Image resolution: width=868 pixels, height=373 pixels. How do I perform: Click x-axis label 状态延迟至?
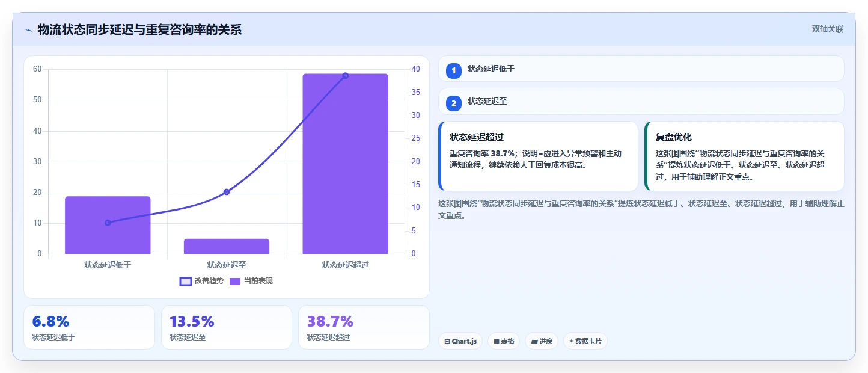tap(227, 265)
